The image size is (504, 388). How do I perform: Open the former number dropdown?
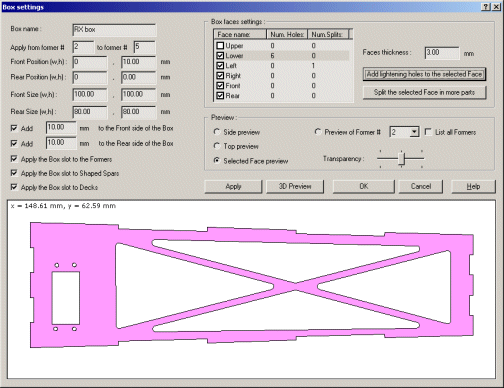point(414,132)
